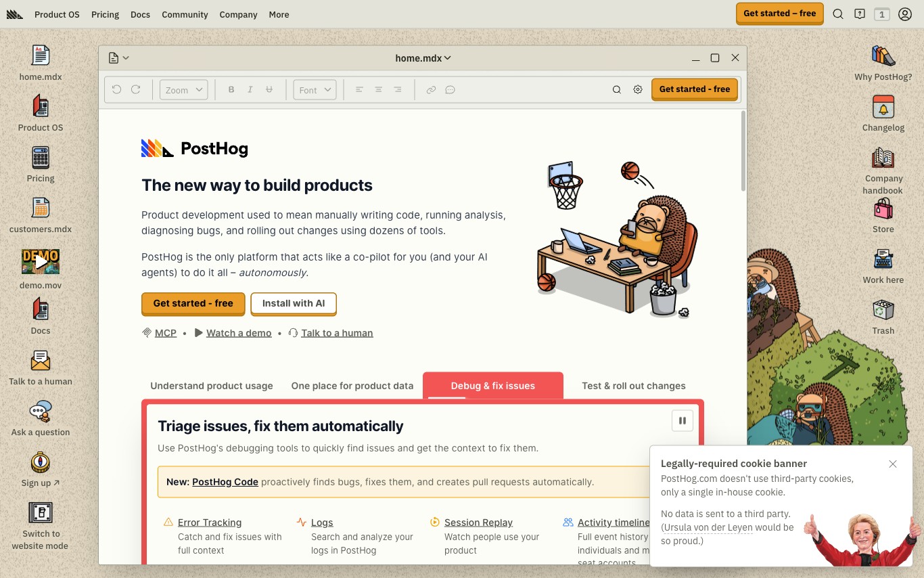Open the Product OS desktop icon

pos(41,106)
